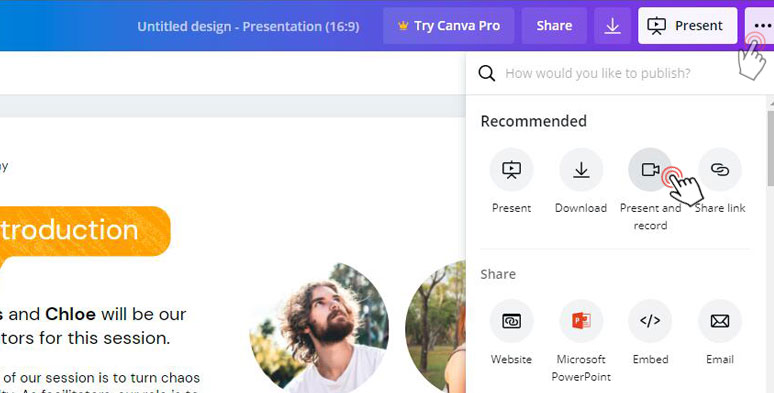Screen dimensions: 774x393
Task: Click the crown icon on Try Canva Pro
Action: (x=403, y=26)
